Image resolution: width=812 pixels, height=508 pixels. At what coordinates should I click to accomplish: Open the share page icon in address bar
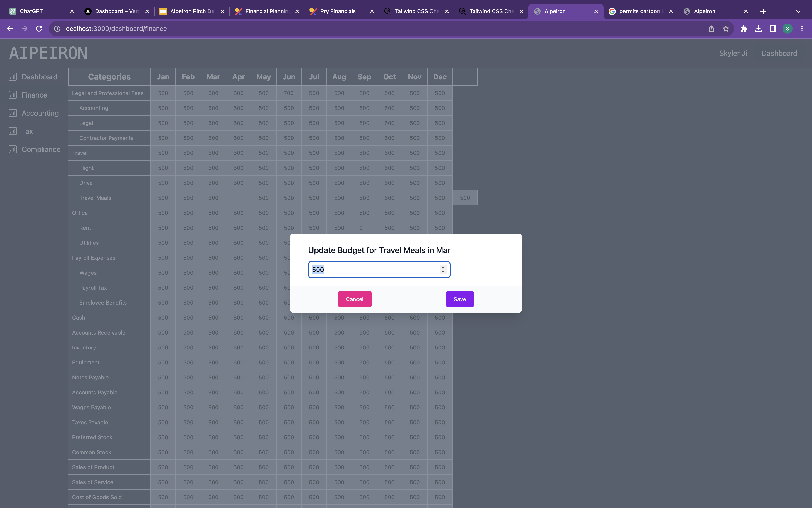point(711,29)
